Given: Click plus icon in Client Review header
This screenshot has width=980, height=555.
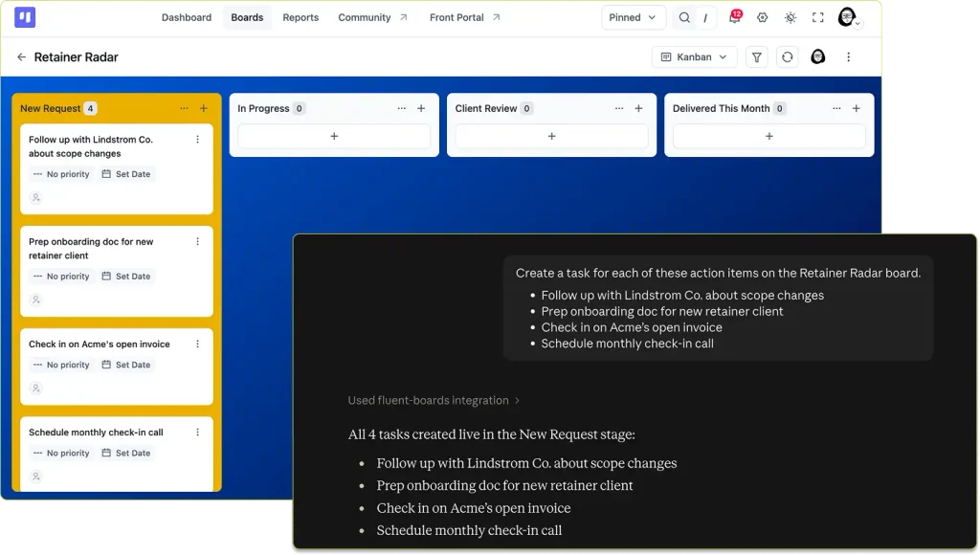Looking at the screenshot, I should 638,108.
